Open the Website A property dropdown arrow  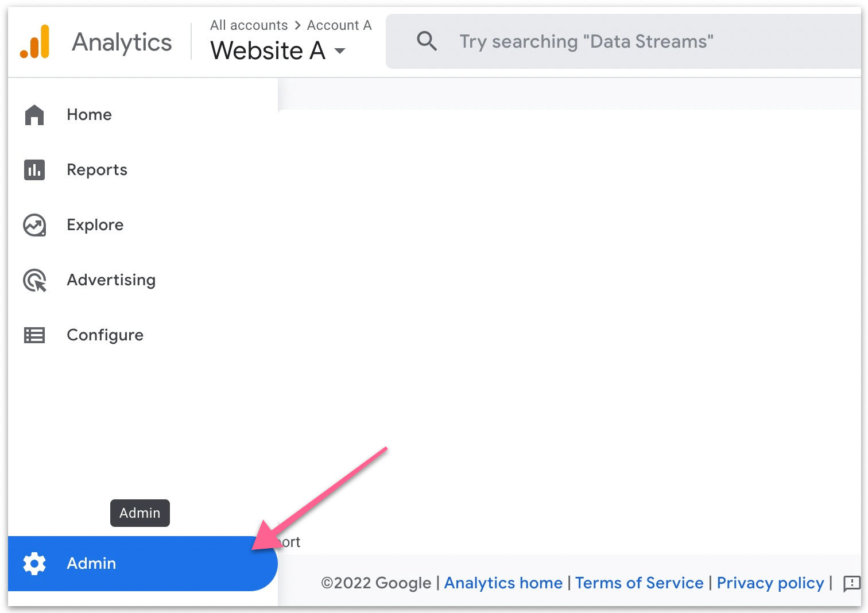point(340,51)
